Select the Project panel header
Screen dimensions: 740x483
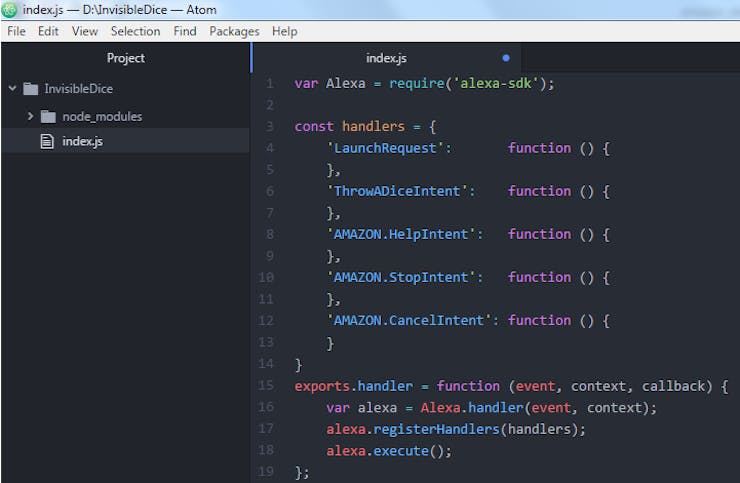(x=126, y=58)
